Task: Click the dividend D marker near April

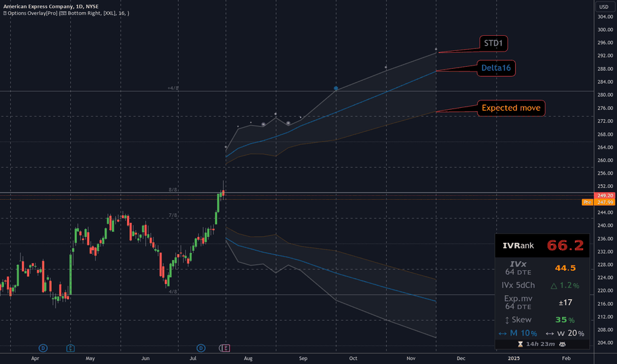Action: [43, 348]
